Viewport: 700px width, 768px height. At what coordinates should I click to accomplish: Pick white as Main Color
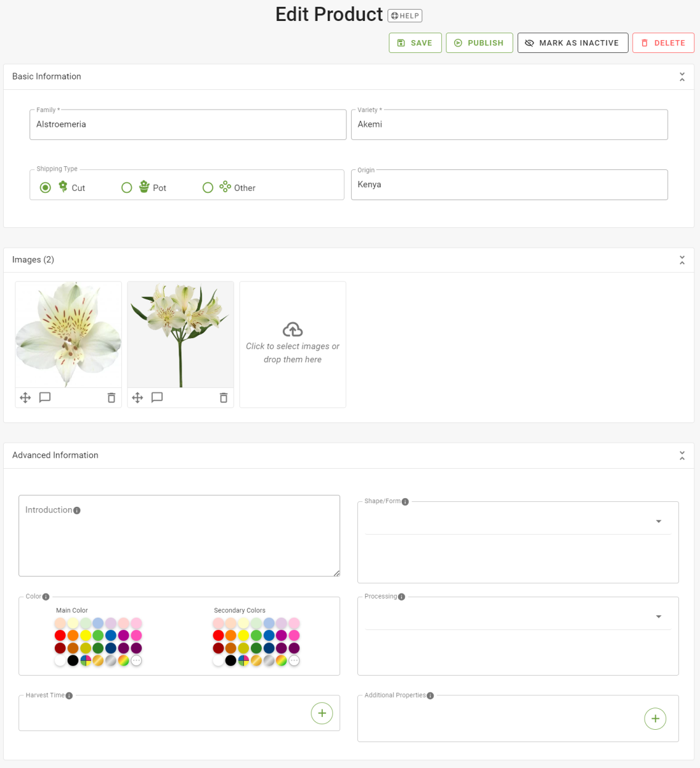pos(60,661)
